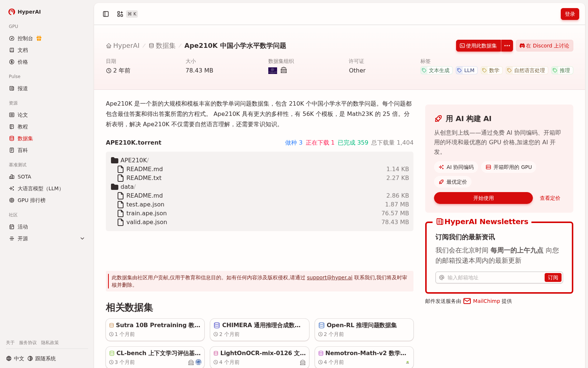
Task: Expand the 开源 sidebar chevron
Action: [x=82, y=238]
